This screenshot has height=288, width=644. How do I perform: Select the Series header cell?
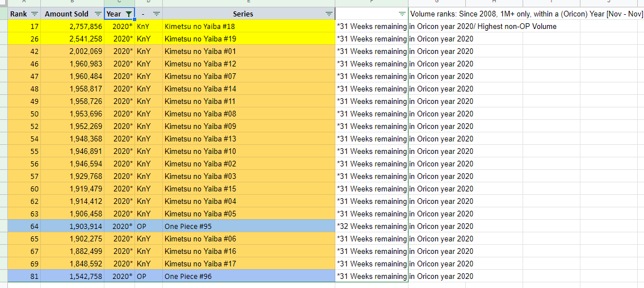coord(249,14)
